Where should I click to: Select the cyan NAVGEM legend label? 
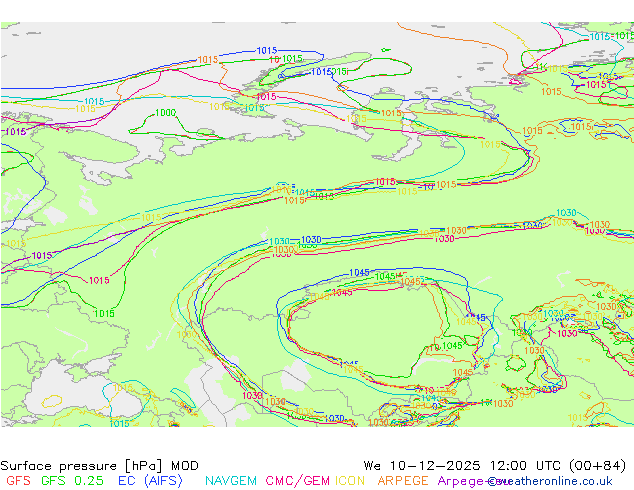point(231,481)
